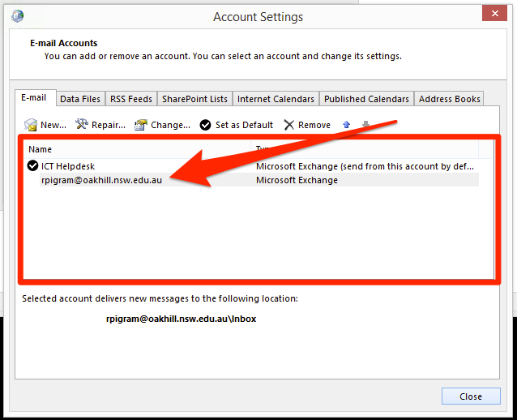Open the RSS Feeds tab
Image resolution: width=517 pixels, height=420 pixels.
click(131, 99)
